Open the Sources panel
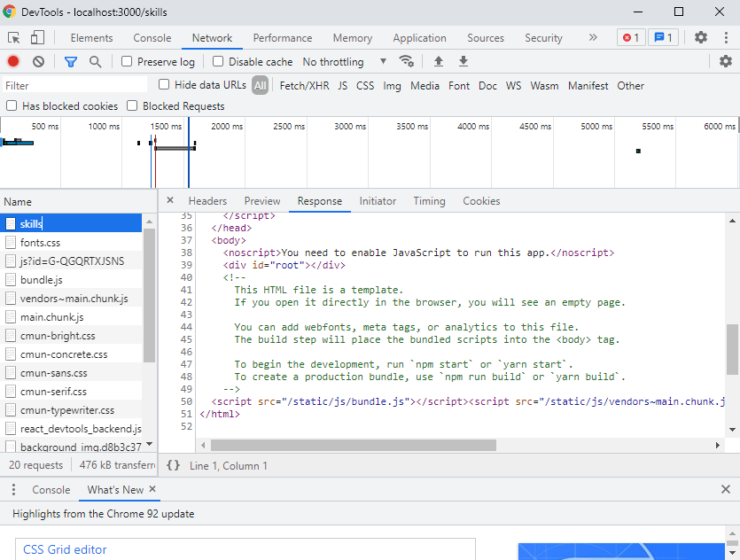This screenshot has width=740, height=560. click(x=486, y=38)
